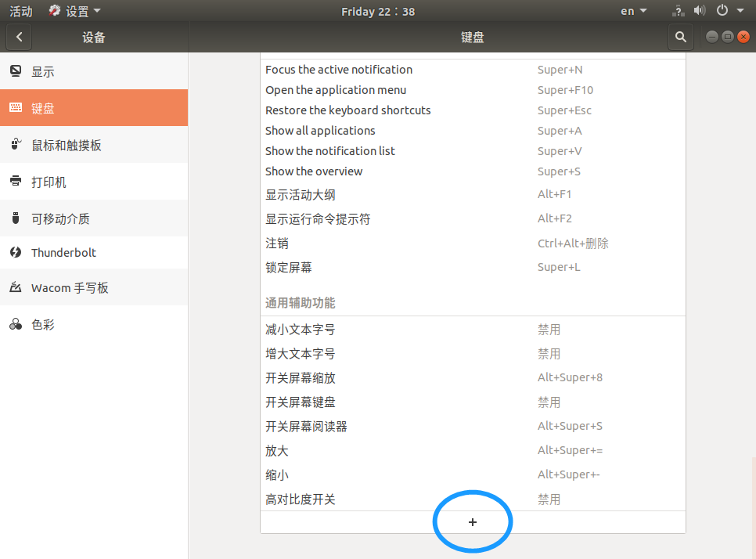Screen dimensions: 756x559
Task: Edit 'Restore the keyboard shortcuts' row
Action: click(x=473, y=110)
